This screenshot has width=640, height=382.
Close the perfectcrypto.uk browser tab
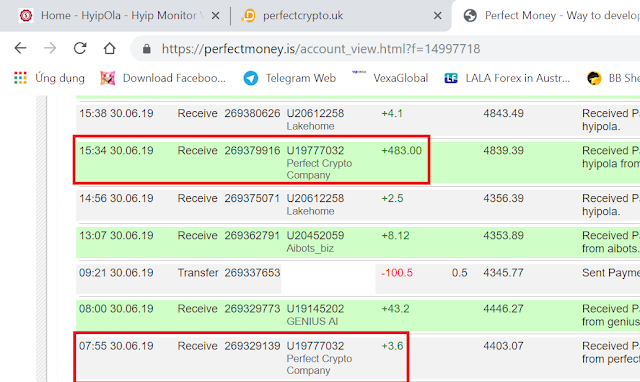[437, 16]
